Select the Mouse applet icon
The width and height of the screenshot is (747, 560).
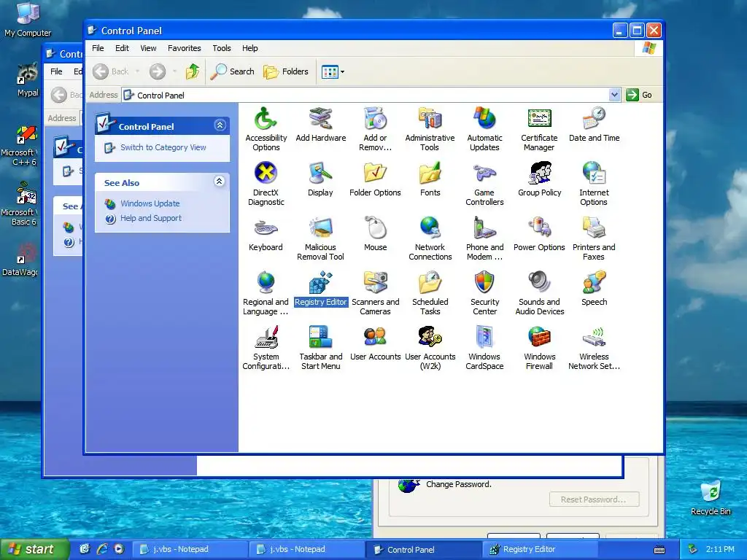[376, 234]
